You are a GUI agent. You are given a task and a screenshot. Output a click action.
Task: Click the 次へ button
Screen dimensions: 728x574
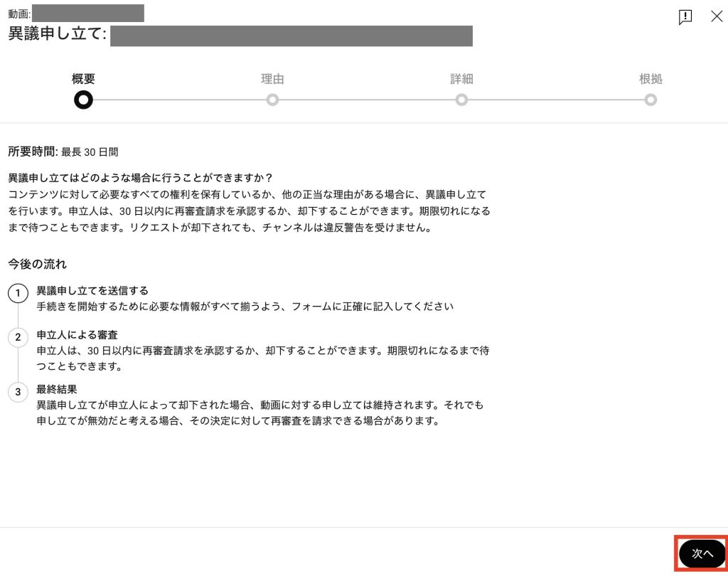[702, 553]
